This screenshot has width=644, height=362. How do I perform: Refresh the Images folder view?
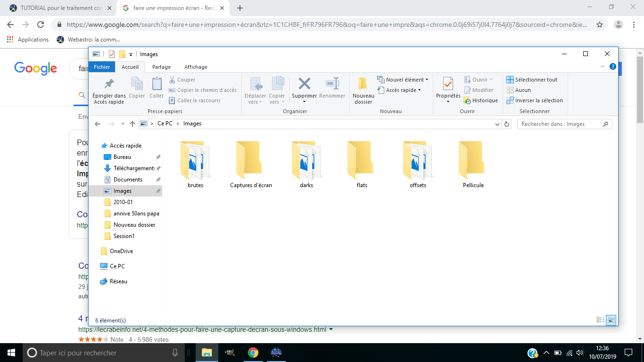(x=507, y=124)
